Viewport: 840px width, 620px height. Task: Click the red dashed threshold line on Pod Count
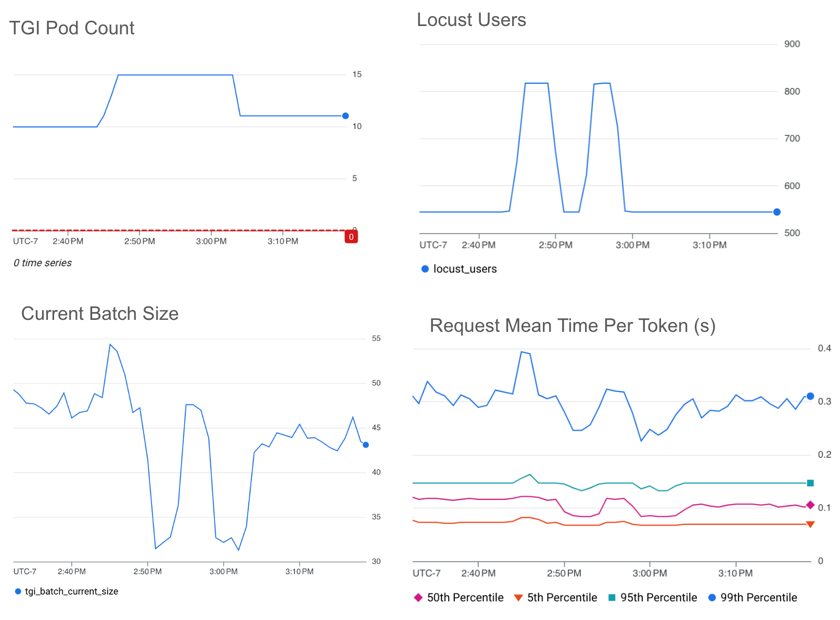click(180, 230)
